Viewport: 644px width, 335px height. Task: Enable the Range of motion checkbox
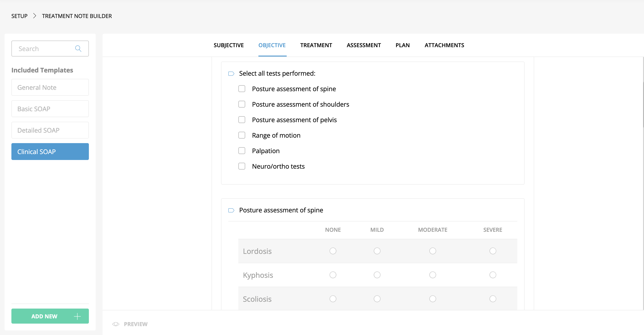pyautogui.click(x=242, y=135)
